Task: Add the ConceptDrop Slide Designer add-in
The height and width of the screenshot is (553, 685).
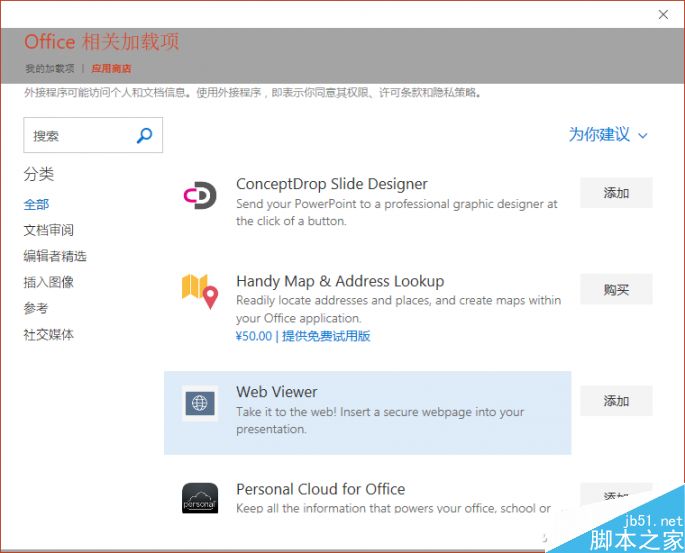Action: 616,193
